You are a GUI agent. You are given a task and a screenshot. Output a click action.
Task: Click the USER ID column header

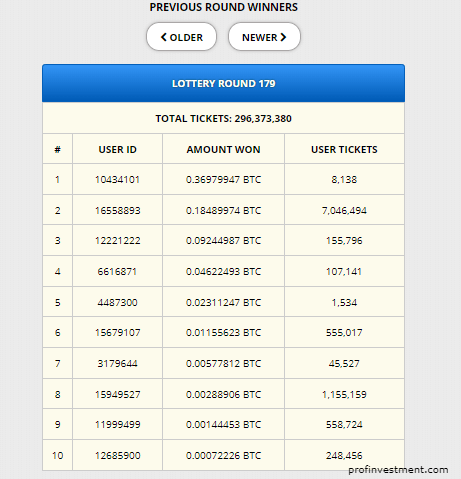(x=117, y=149)
